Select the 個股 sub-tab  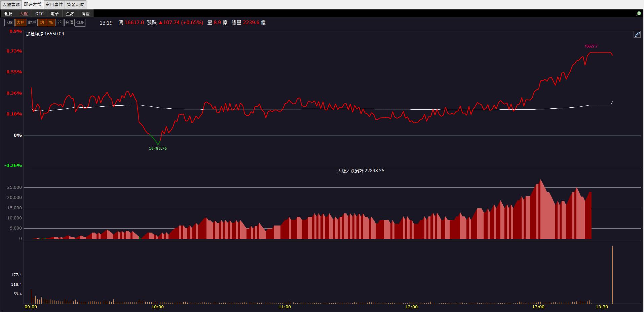(x=8, y=14)
